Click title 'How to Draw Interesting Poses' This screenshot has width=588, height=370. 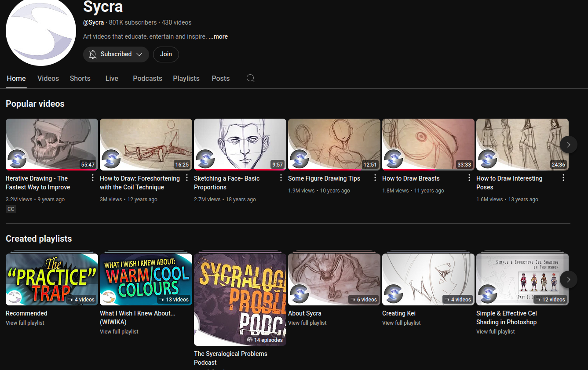509,183
